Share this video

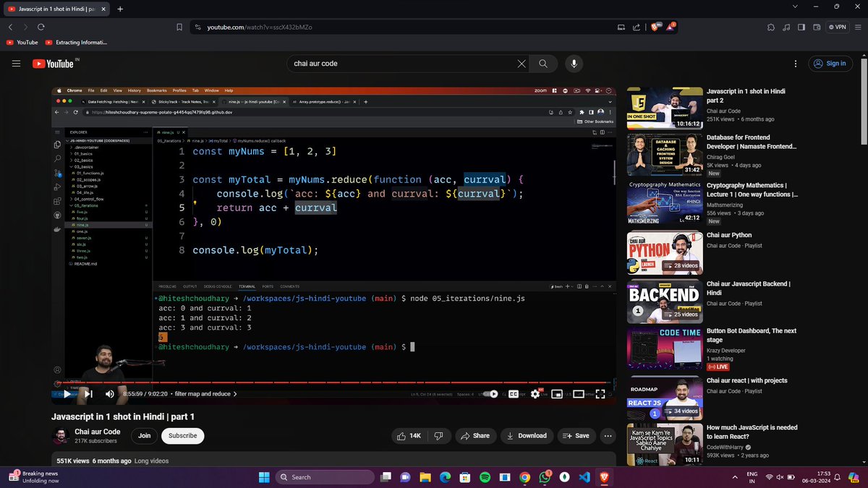point(475,436)
